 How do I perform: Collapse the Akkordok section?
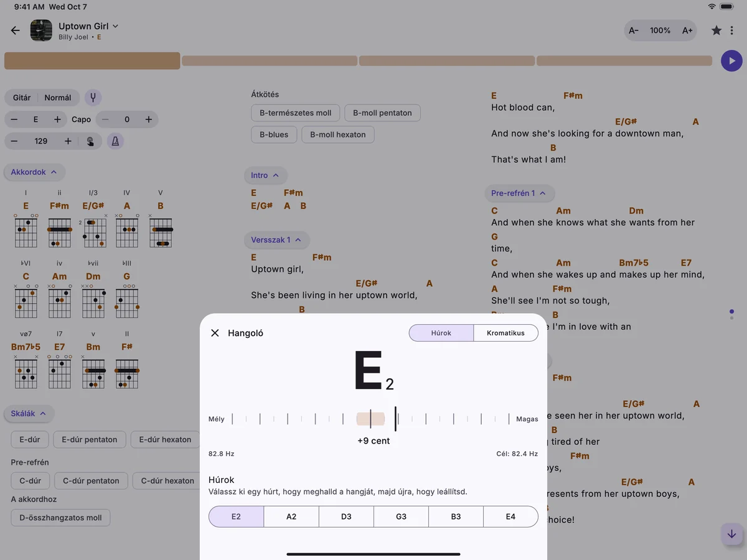[x=34, y=172]
